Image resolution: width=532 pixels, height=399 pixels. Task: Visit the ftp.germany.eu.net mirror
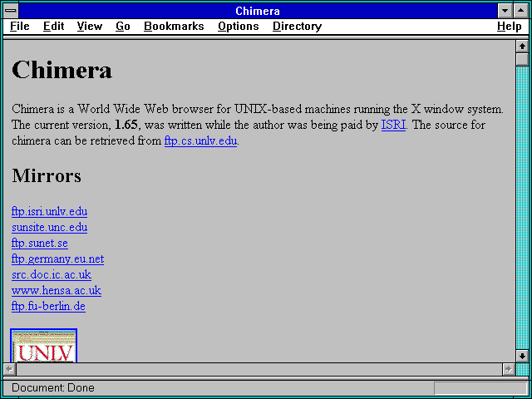pos(57,259)
